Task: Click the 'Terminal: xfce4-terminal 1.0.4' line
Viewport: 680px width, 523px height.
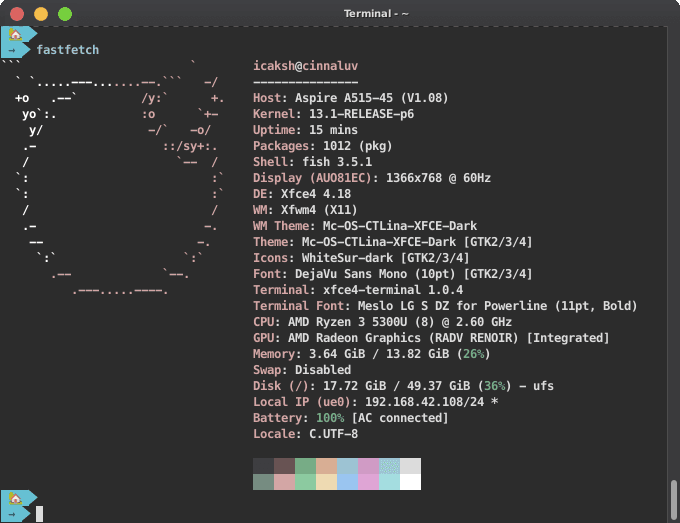Action: [358, 290]
